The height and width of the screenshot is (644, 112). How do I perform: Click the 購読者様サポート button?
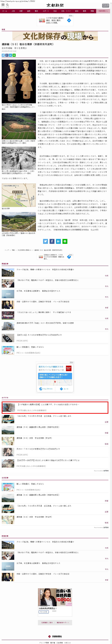[x=63, y=623]
